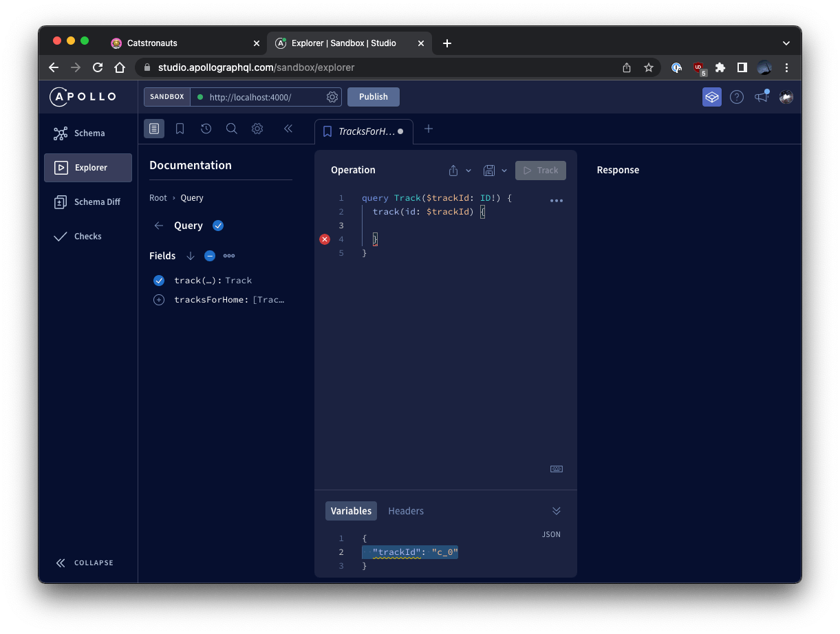The height and width of the screenshot is (634, 840).
Task: Open the help question mark icon
Action: [x=737, y=97]
